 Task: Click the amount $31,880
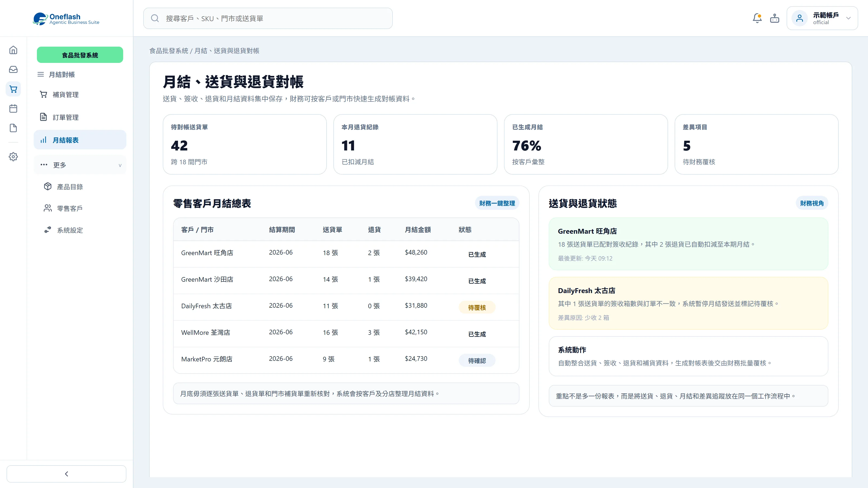pyautogui.click(x=416, y=306)
